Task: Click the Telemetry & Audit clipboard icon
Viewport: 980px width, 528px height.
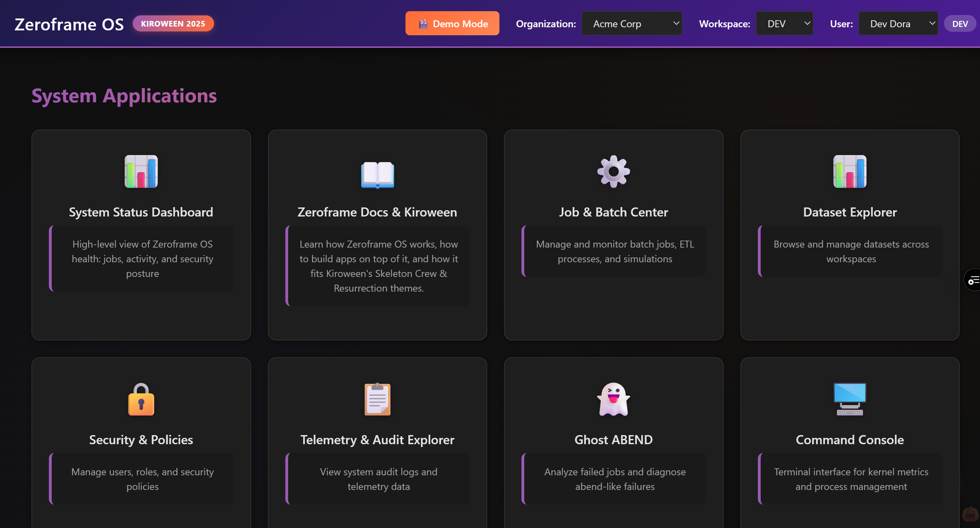Action: tap(378, 399)
